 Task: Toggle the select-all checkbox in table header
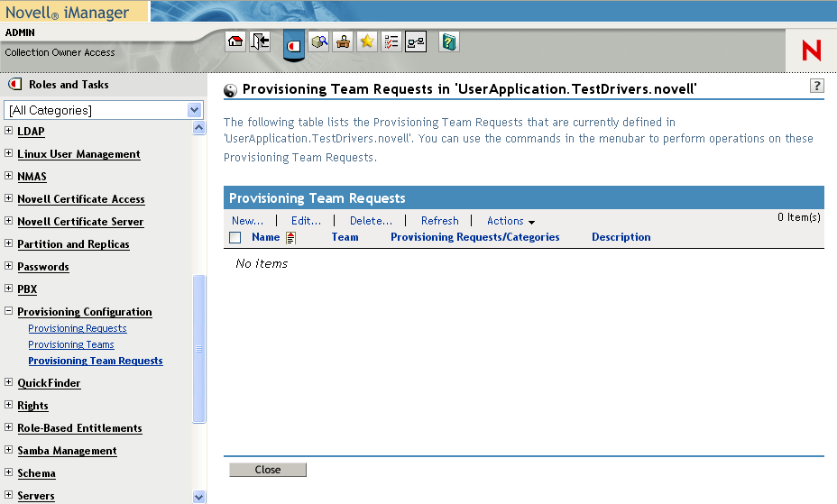click(x=235, y=237)
